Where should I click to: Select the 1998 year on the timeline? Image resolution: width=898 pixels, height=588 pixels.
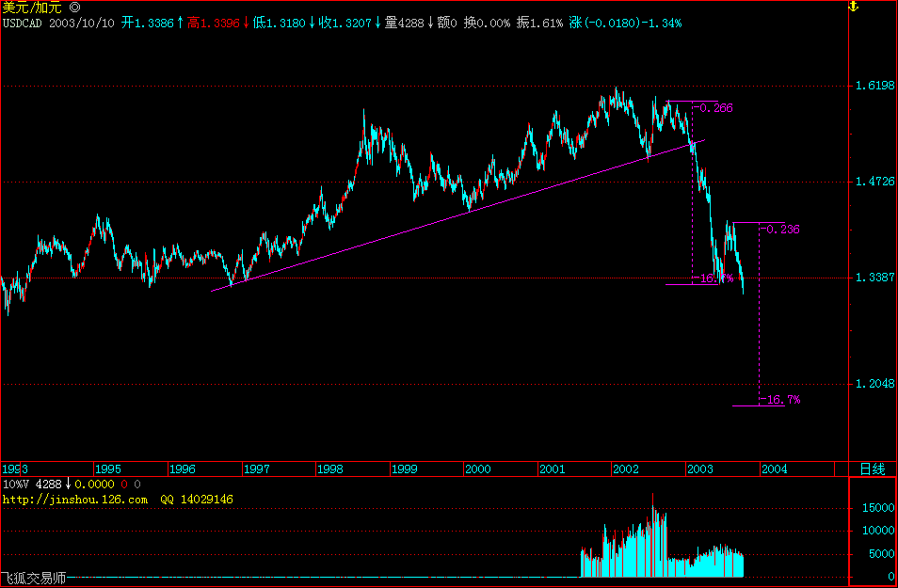pos(330,469)
